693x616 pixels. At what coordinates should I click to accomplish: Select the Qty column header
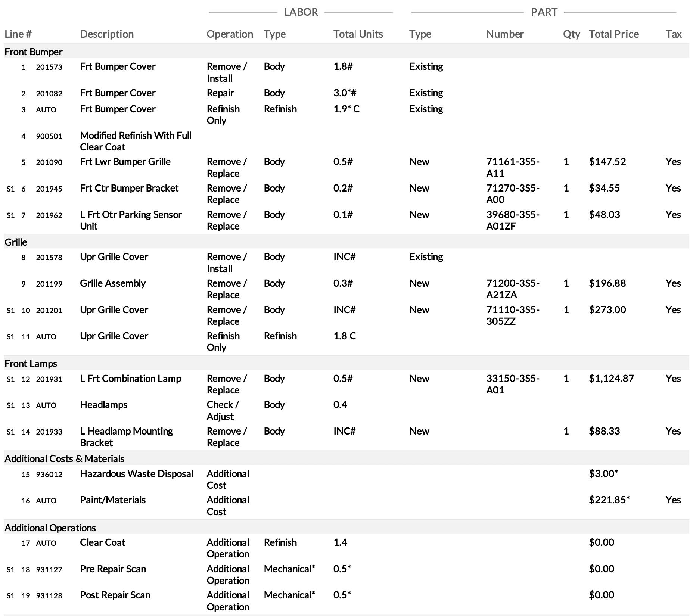(571, 34)
